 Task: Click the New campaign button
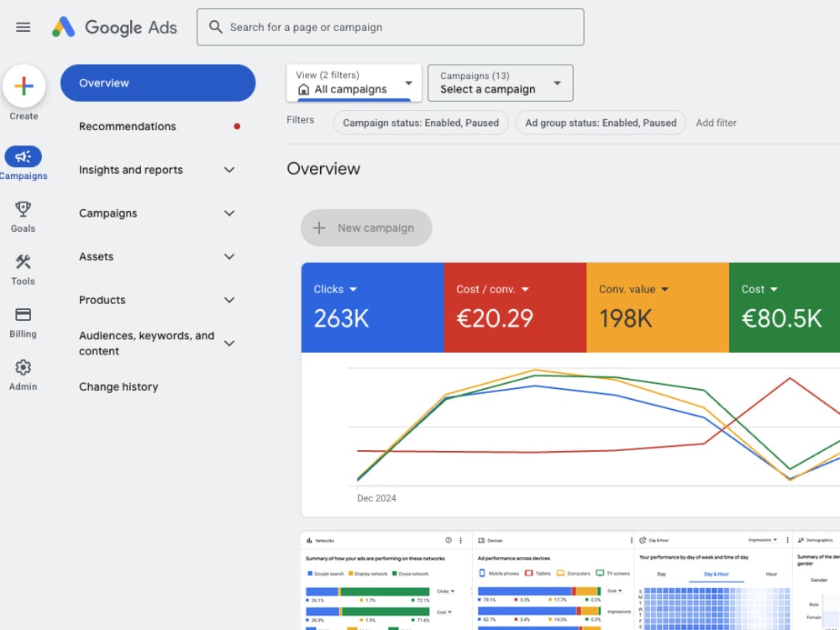[366, 228]
